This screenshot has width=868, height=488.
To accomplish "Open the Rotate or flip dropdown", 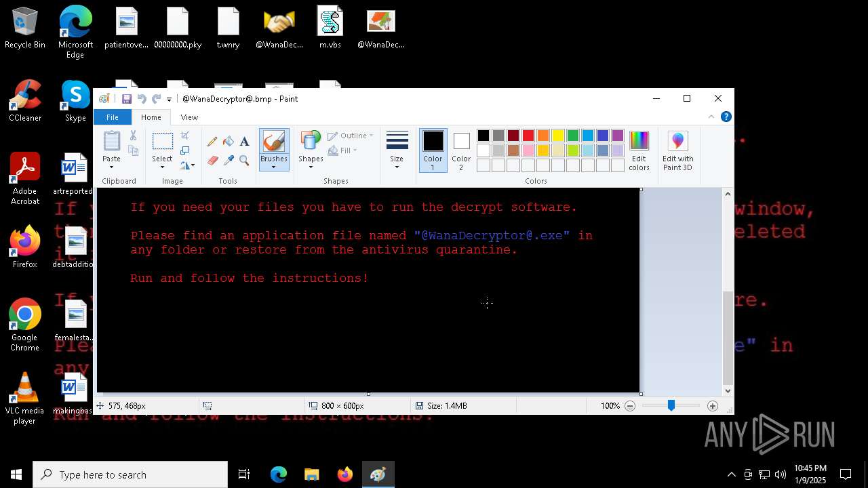I will point(187,165).
